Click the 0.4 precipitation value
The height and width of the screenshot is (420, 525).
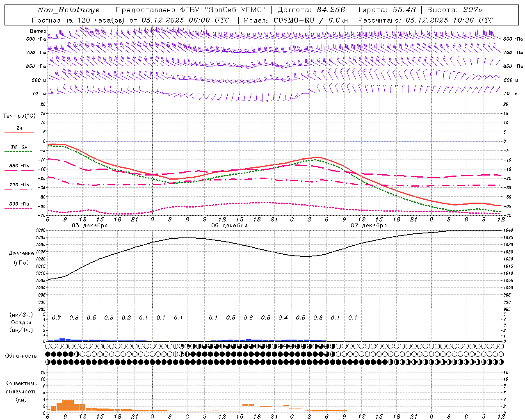tap(283, 318)
